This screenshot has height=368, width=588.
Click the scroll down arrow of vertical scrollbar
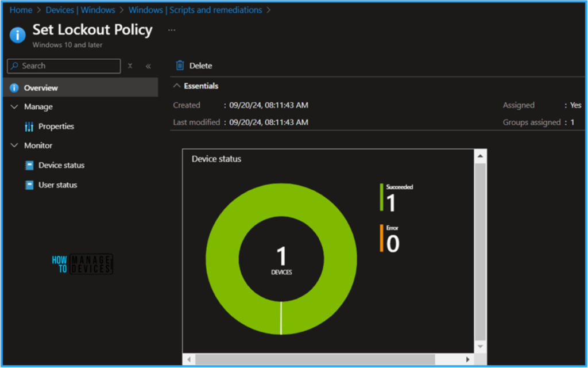[480, 347]
